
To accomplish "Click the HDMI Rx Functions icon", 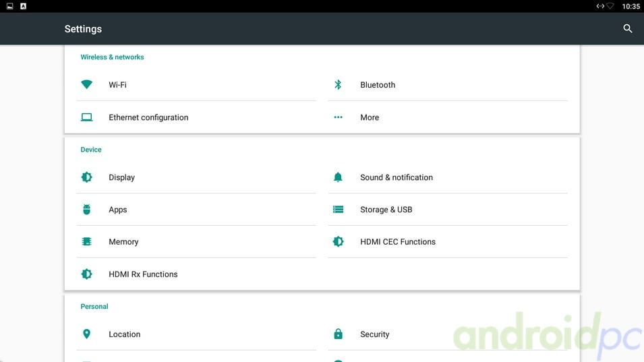I will [87, 274].
